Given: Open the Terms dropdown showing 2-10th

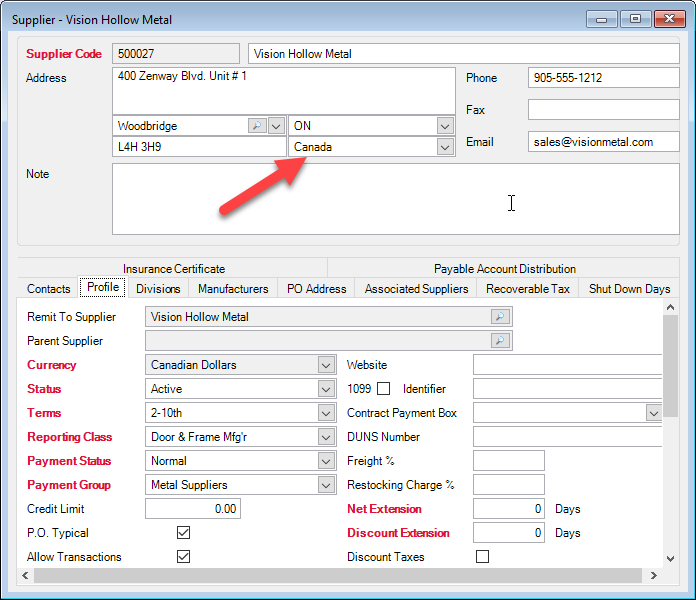Looking at the screenshot, I should tap(326, 413).
